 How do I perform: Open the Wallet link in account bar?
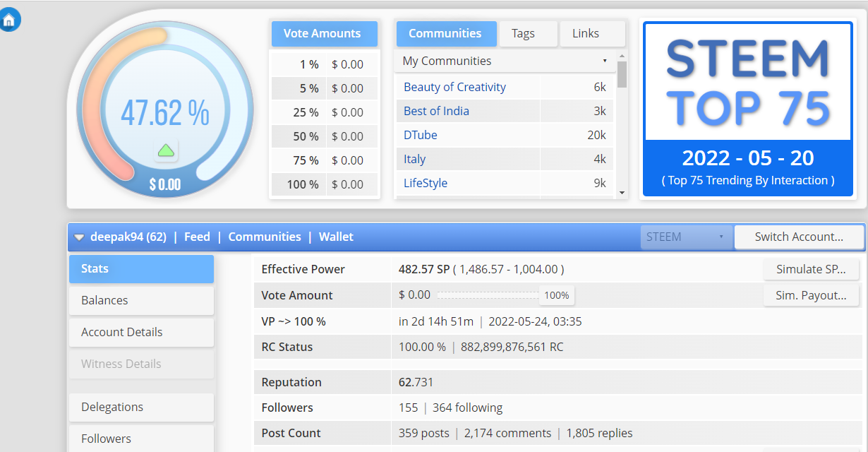(336, 237)
